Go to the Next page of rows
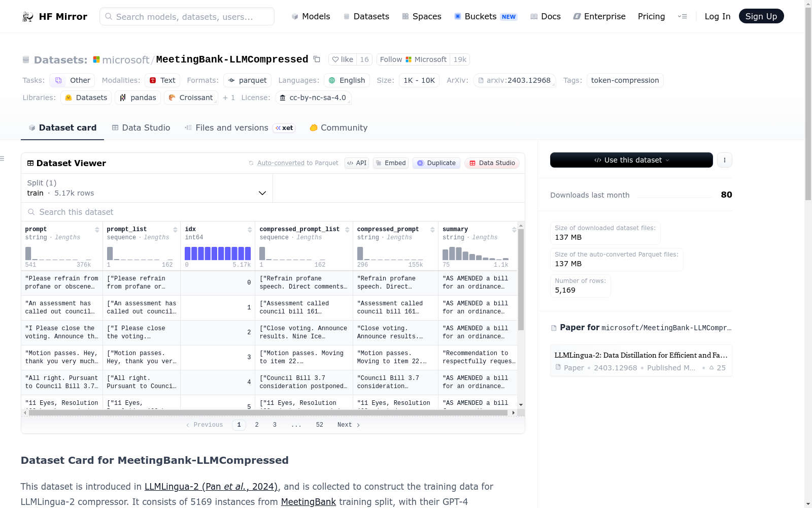 click(x=349, y=425)
